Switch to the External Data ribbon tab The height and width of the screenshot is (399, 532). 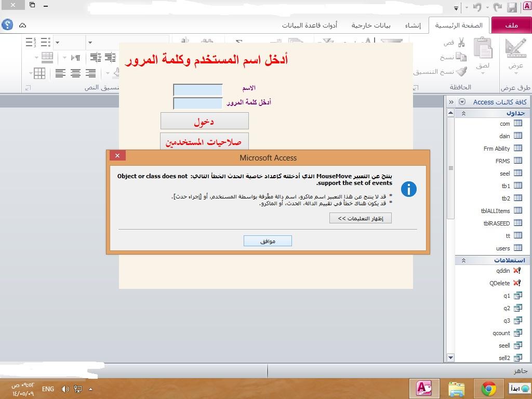pyautogui.click(x=371, y=25)
